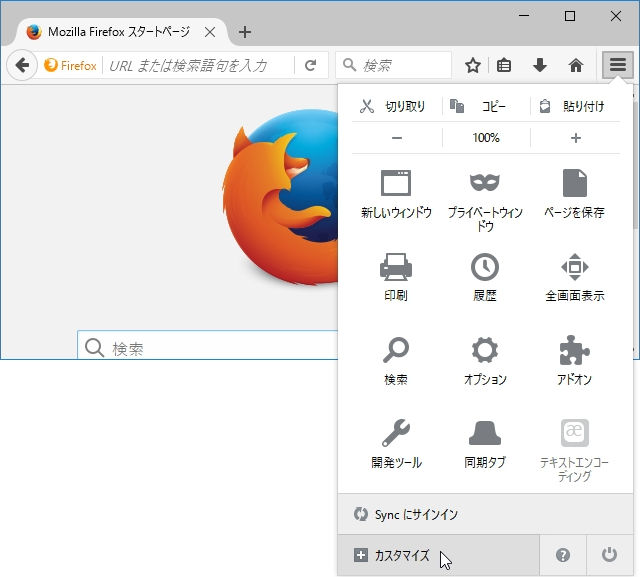Open the downloads arrow icon
This screenshot has height=577, width=640.
pyautogui.click(x=540, y=65)
